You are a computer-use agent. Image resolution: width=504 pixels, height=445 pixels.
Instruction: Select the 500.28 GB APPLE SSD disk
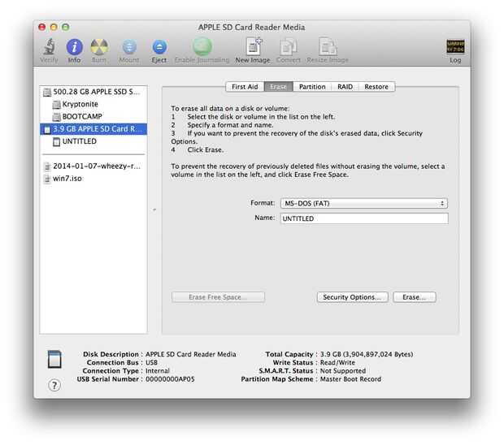[93, 92]
